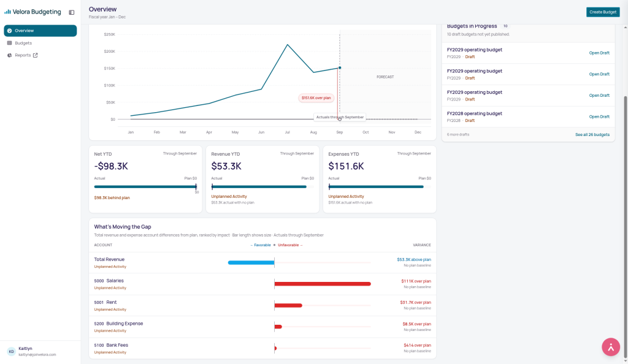Click the external link icon beside Reports
The height and width of the screenshot is (364, 628).
pos(35,55)
